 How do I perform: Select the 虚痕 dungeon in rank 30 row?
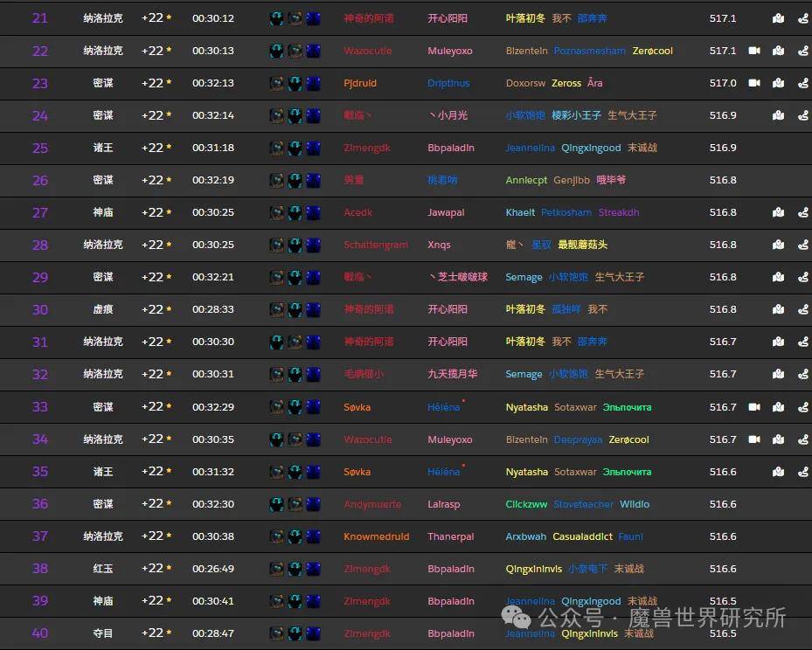tap(103, 309)
